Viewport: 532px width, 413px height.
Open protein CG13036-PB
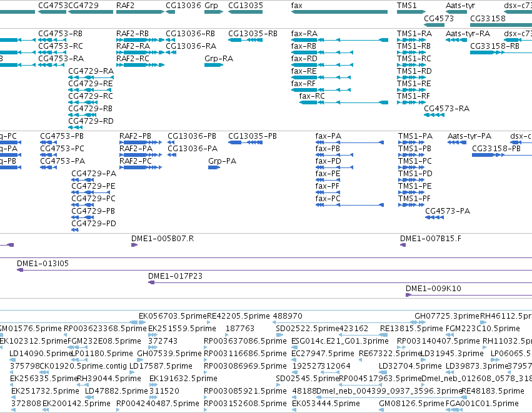[x=192, y=136]
